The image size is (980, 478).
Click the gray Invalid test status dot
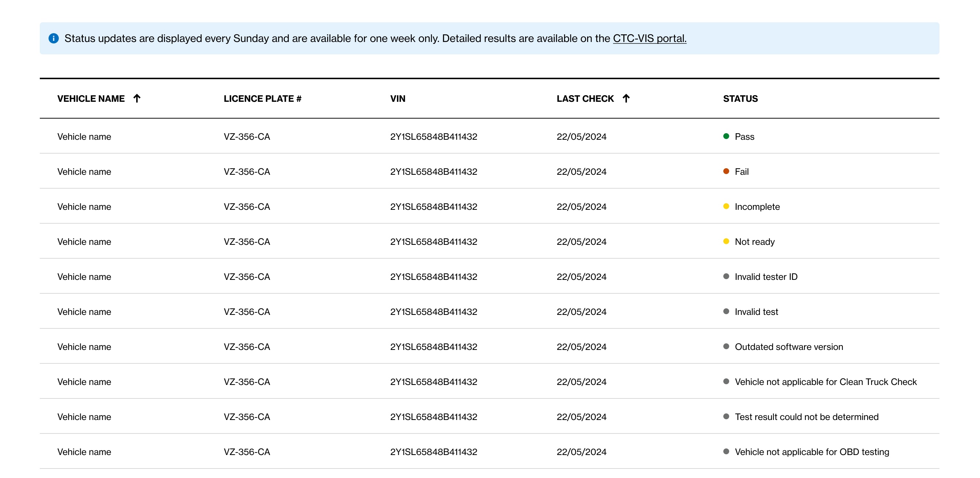[726, 311]
